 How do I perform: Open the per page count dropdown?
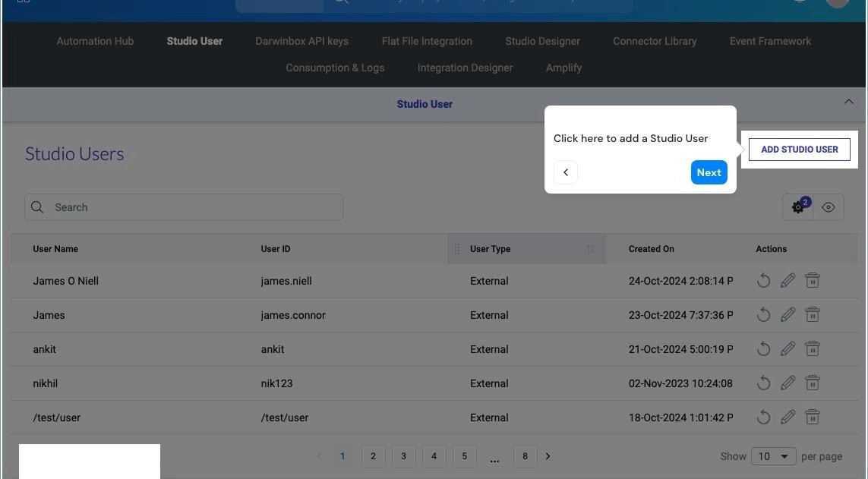point(773,456)
